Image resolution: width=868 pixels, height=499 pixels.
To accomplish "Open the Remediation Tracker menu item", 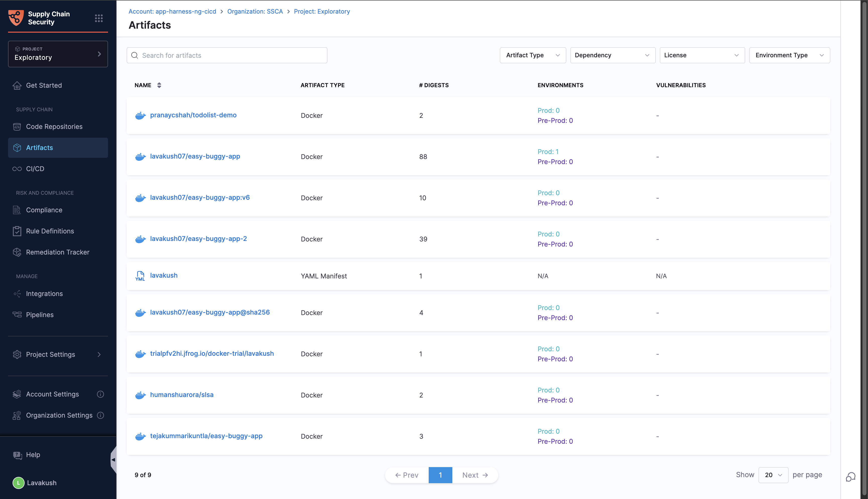I will [x=58, y=252].
